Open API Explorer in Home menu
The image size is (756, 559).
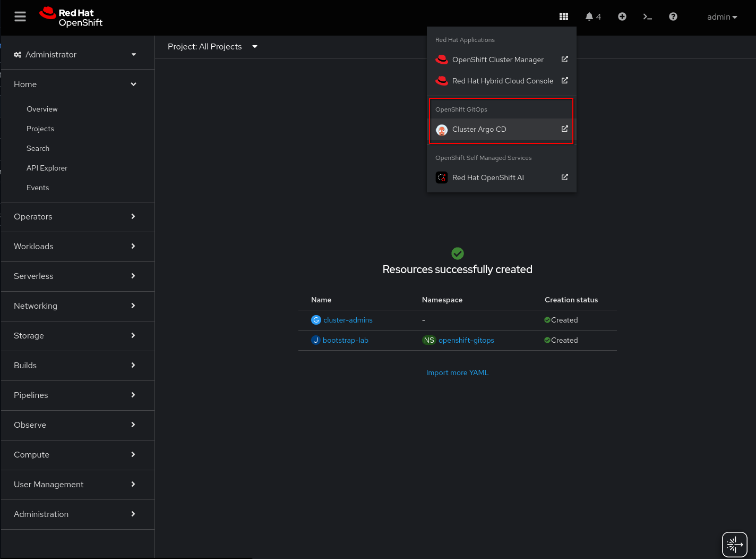(x=47, y=168)
